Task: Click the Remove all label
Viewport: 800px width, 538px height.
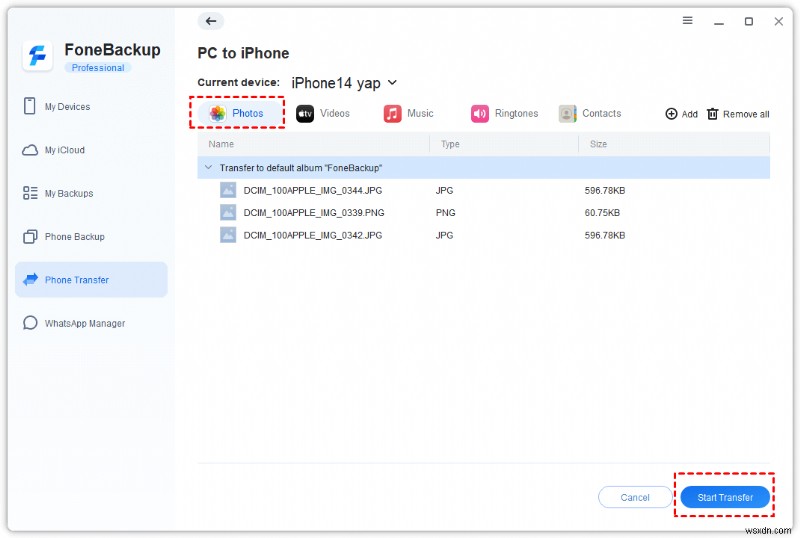Action: point(746,114)
